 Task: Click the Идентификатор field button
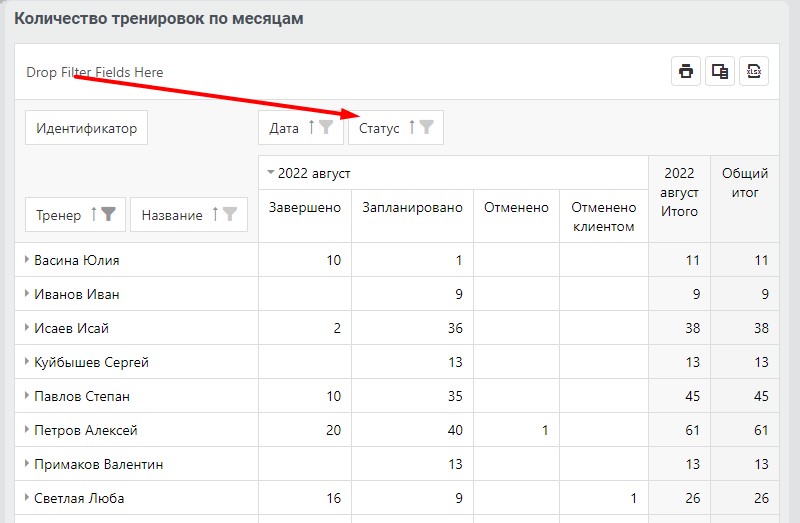pyautogui.click(x=86, y=128)
